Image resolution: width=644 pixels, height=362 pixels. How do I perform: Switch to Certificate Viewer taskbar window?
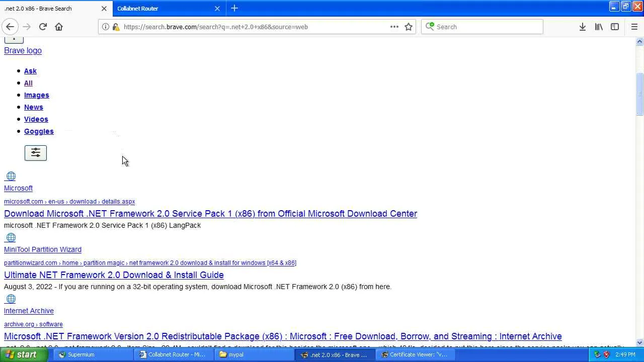coord(416,354)
